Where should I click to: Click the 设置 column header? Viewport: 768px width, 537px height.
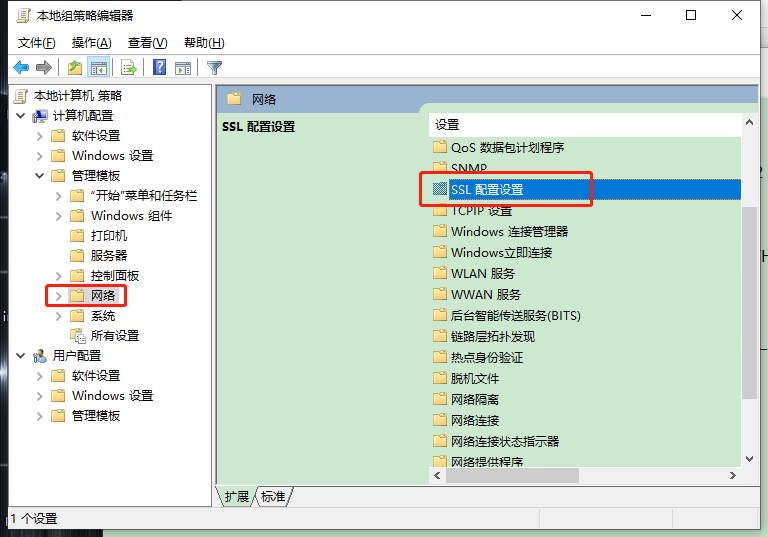click(x=585, y=125)
